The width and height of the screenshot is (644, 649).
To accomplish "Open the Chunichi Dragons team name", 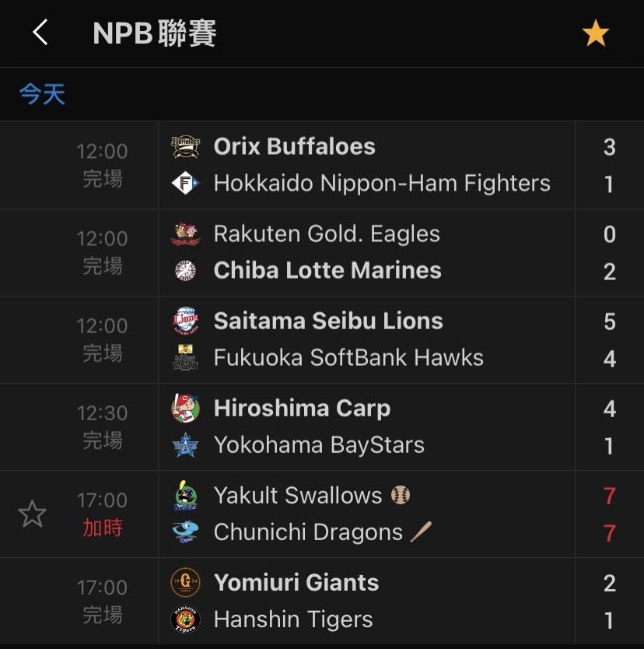I will pos(308,531).
